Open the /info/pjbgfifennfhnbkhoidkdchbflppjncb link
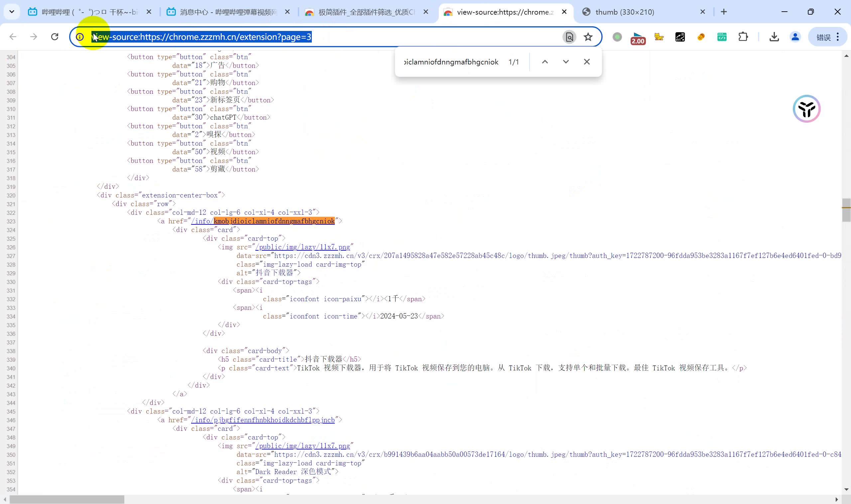The width and height of the screenshot is (851, 504). tap(263, 420)
